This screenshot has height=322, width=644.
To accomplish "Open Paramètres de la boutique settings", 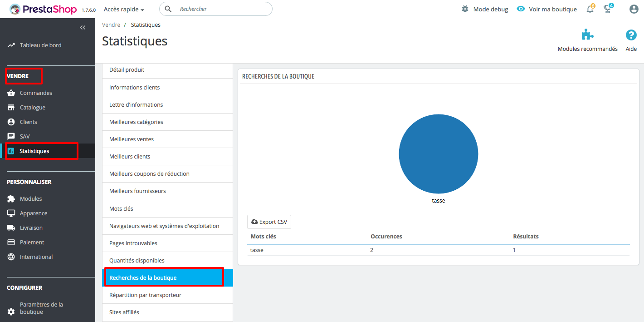I will [41, 308].
